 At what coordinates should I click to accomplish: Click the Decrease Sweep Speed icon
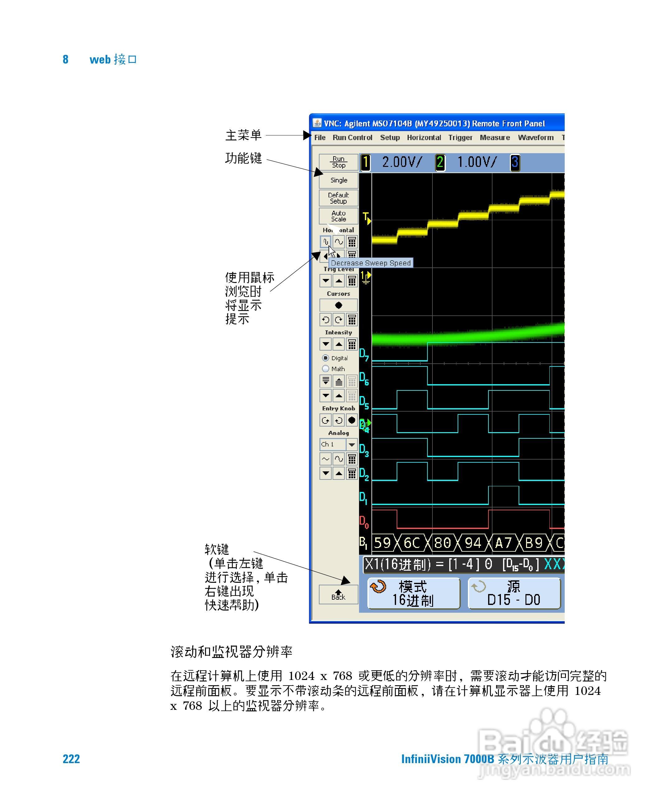325,242
